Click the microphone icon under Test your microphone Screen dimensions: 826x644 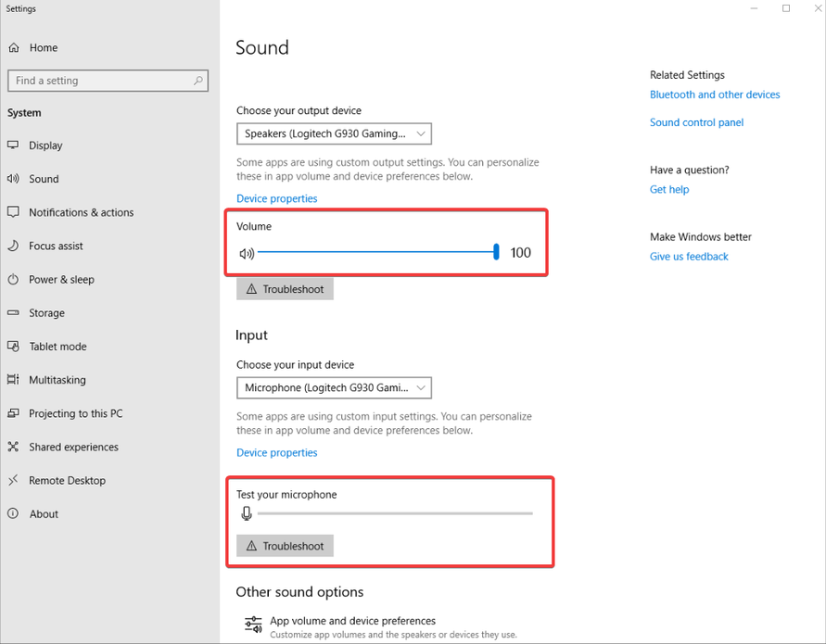[246, 512]
